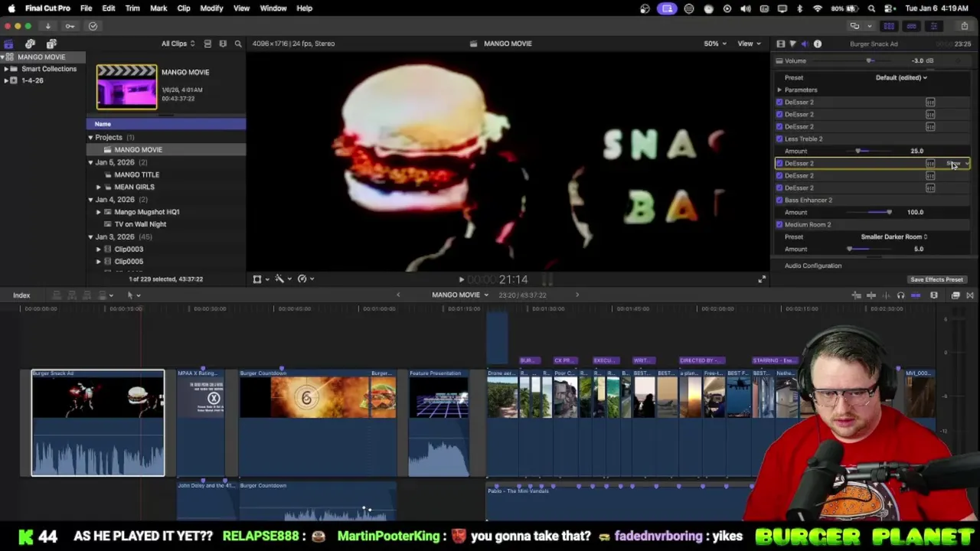Click the Save Effects Preset button
The image size is (980, 551).
[936, 279]
